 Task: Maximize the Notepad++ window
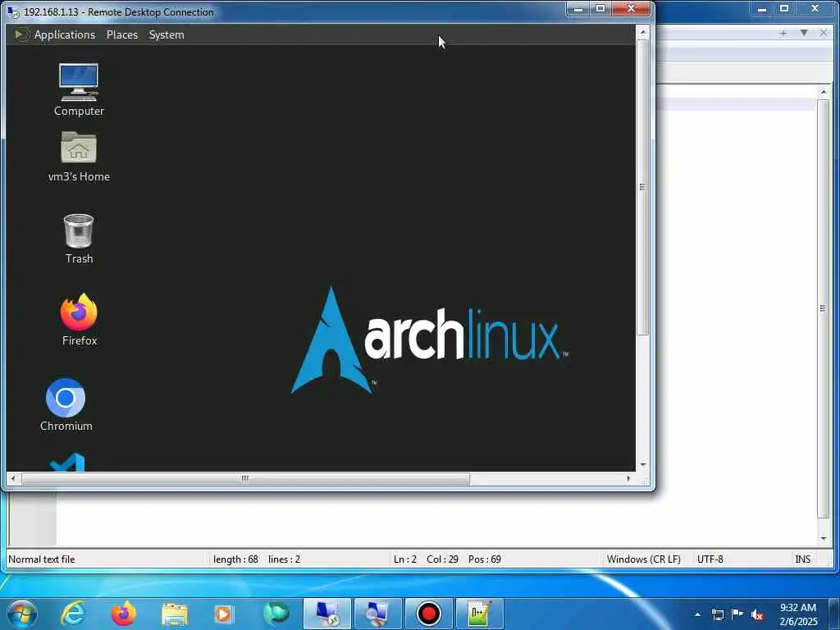(x=784, y=8)
